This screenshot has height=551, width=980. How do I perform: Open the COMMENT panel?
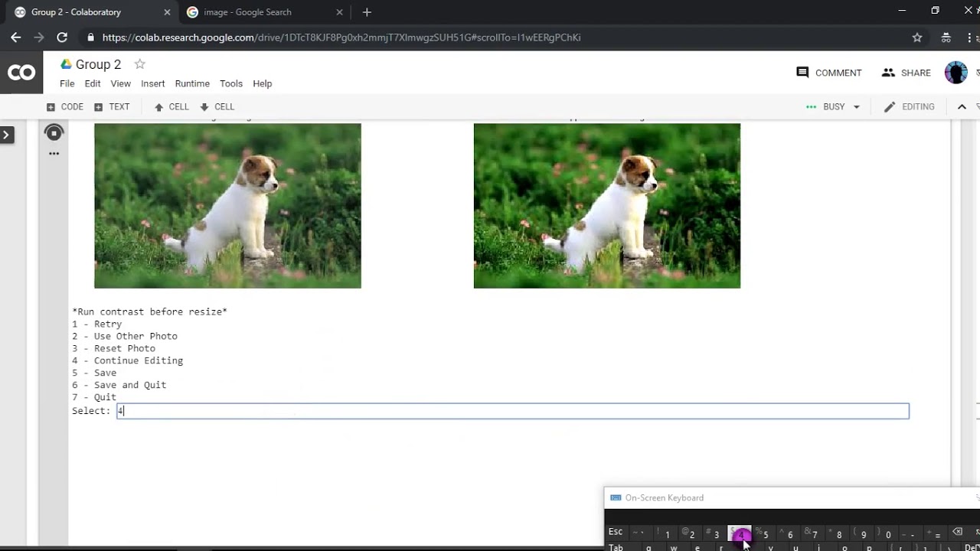tap(829, 73)
